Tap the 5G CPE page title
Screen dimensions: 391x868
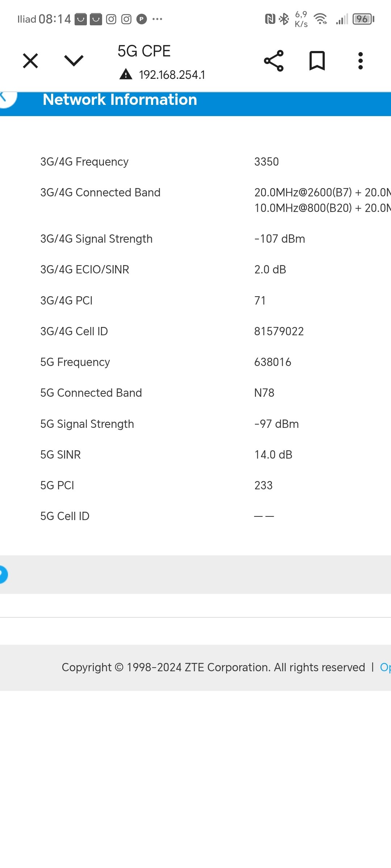pos(144,51)
